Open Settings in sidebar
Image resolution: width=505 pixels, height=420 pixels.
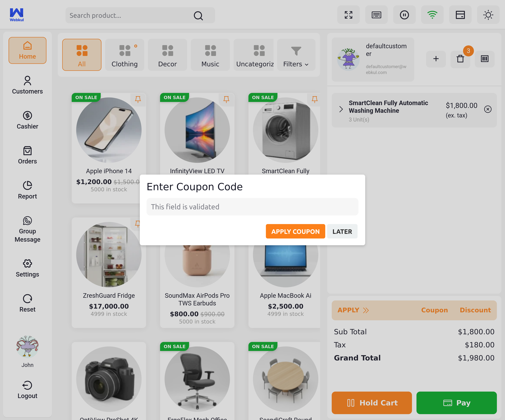pos(27,268)
